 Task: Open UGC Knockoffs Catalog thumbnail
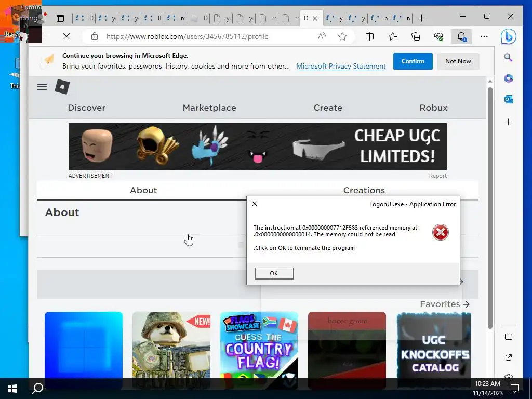point(434,350)
